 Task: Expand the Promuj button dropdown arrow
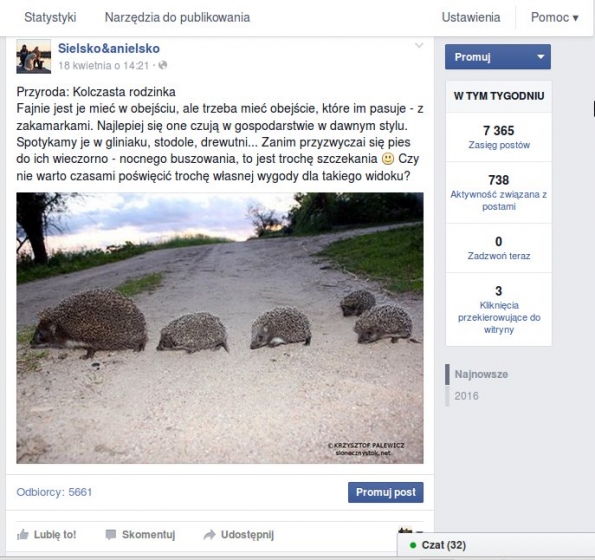point(540,57)
